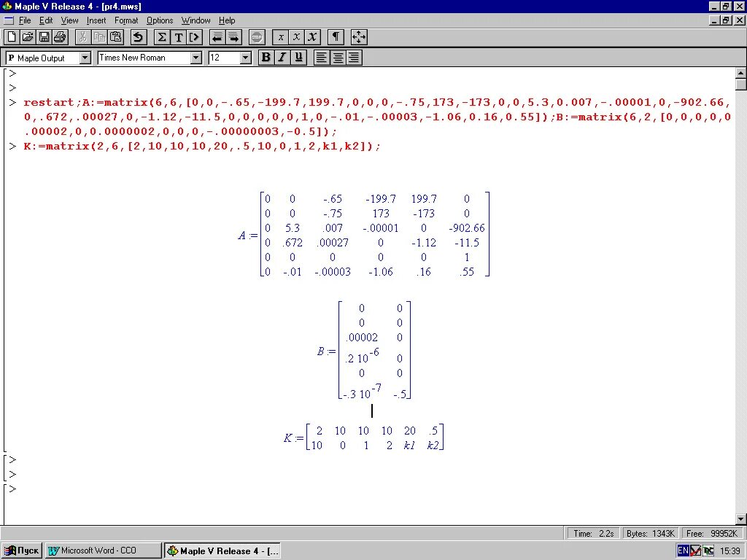Open the Insert menu
The image size is (747, 560).
[x=96, y=20]
